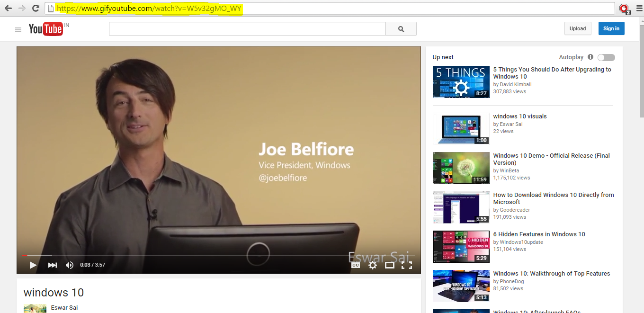
Task: Open the video settings gear
Action: click(373, 265)
